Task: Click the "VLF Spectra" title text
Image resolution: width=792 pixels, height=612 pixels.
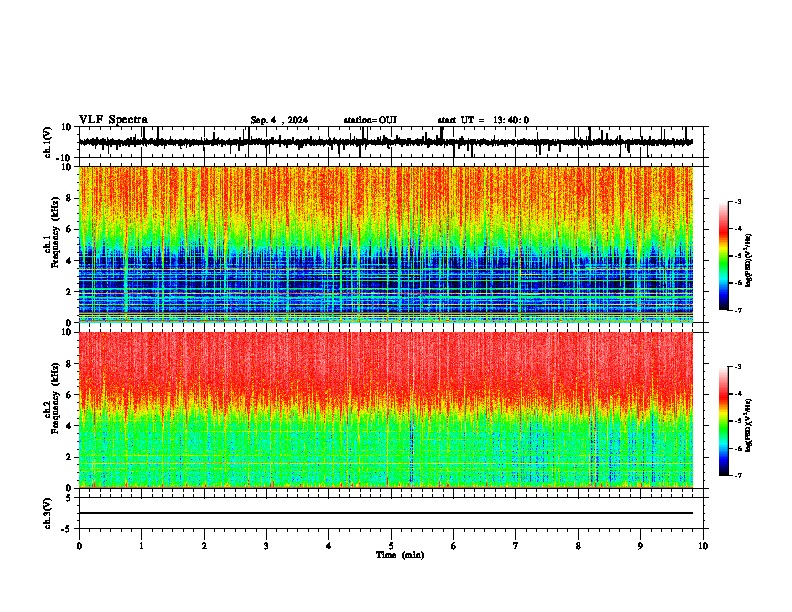Action: 113,120
